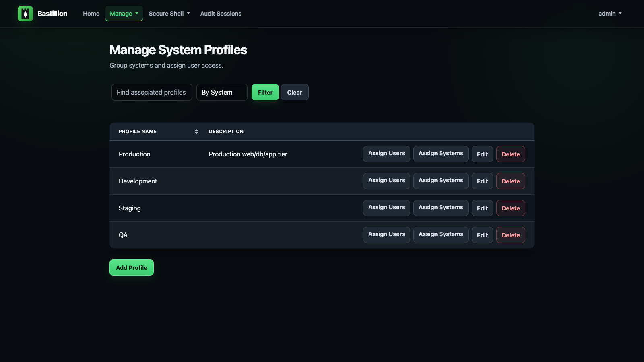Clear the profile filter
The height and width of the screenshot is (362, 644).
click(295, 92)
